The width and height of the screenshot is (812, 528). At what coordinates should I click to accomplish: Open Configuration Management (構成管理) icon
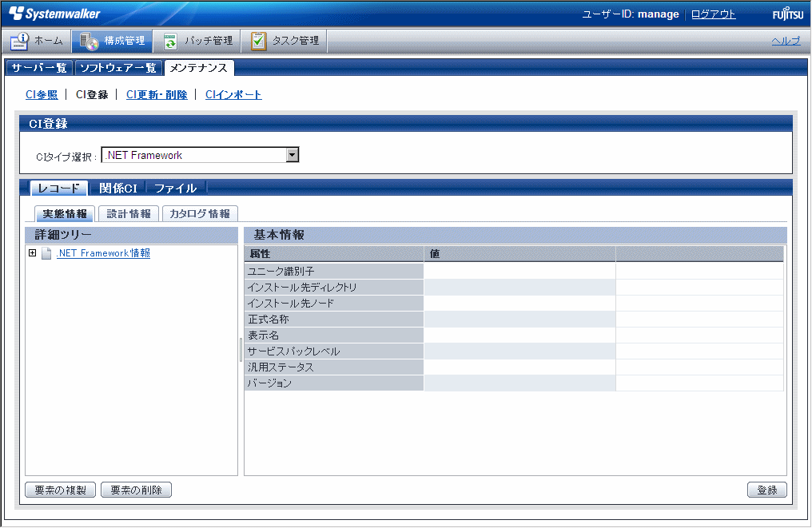90,41
